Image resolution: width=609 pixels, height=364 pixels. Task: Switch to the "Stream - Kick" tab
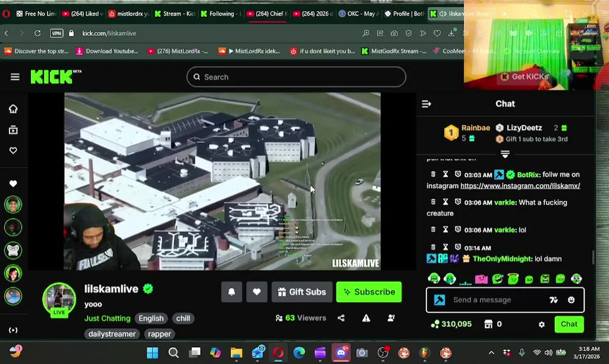(x=174, y=14)
